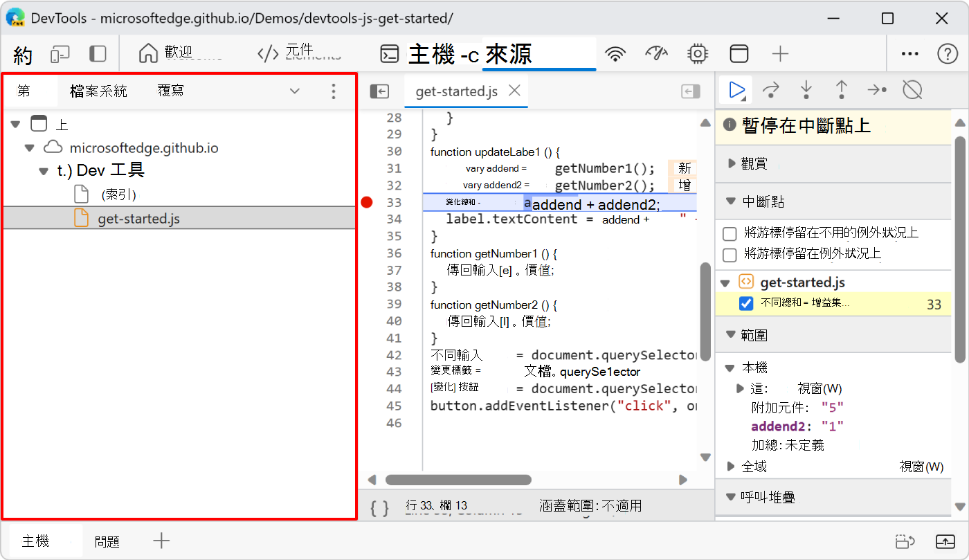The width and height of the screenshot is (969, 560).
Task: Resume script execution button
Action: 737,89
